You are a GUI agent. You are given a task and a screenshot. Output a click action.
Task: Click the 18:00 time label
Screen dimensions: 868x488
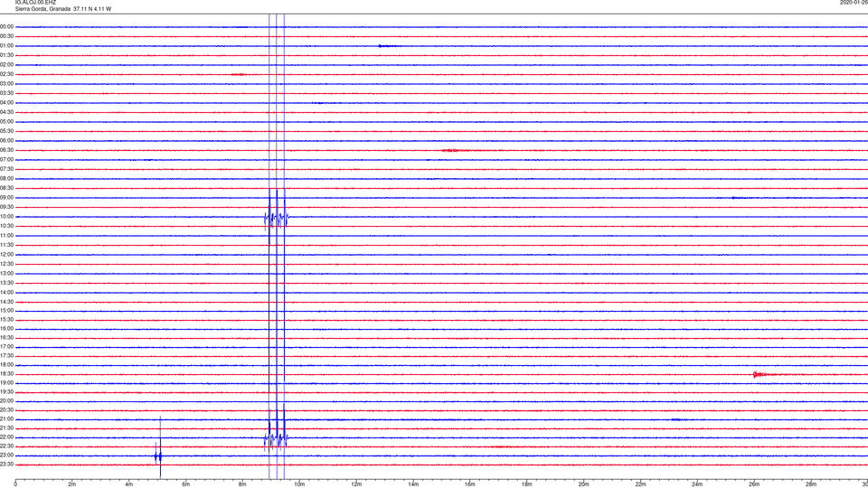(x=6, y=364)
